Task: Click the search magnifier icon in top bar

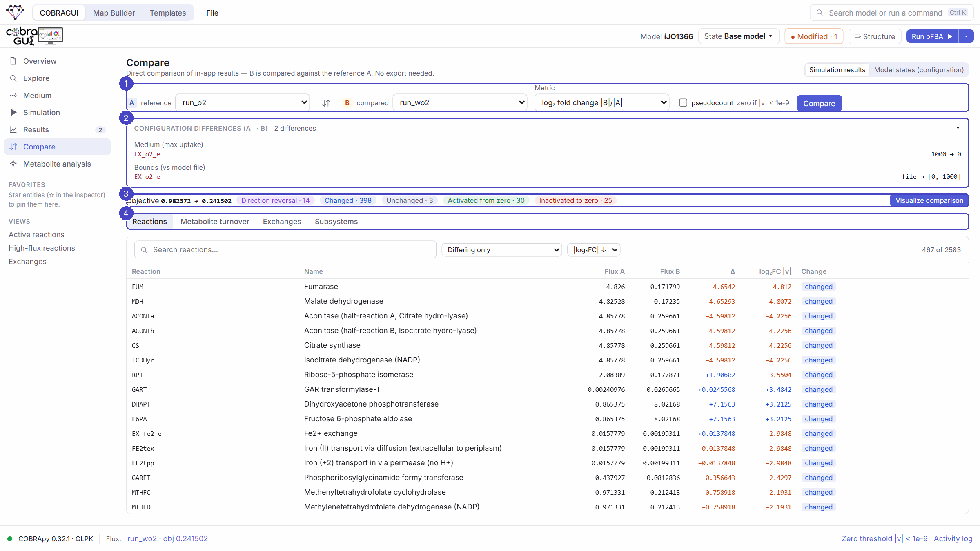Action: (x=819, y=13)
